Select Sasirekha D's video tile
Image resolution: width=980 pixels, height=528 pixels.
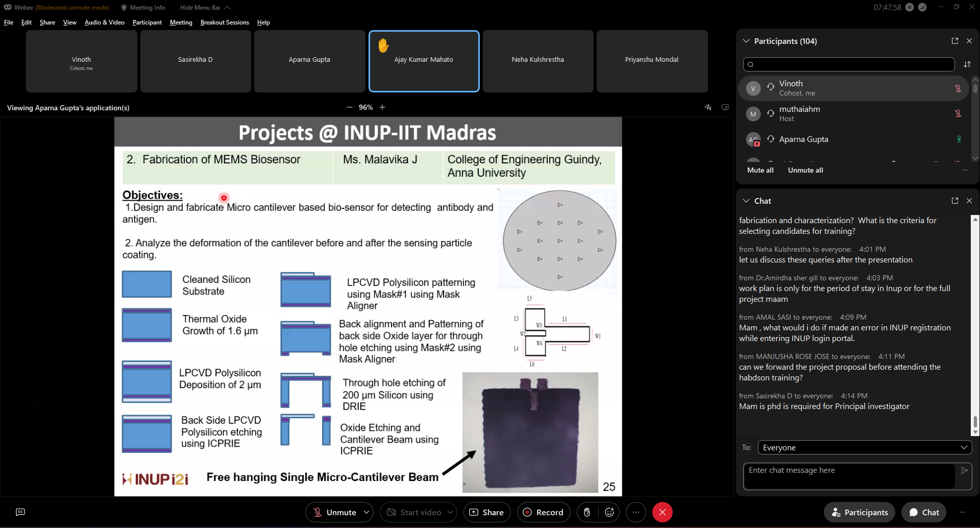pos(195,61)
